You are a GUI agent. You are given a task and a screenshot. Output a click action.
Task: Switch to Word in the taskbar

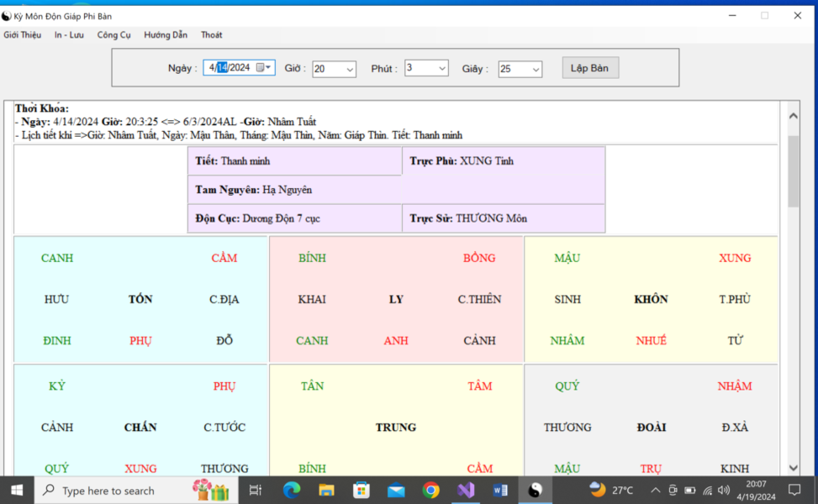[500, 490]
